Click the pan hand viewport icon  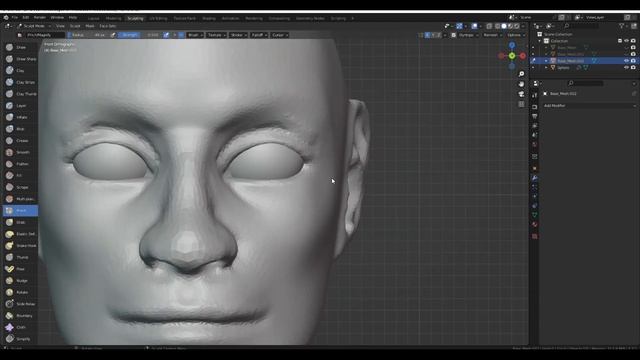pyautogui.click(x=521, y=84)
